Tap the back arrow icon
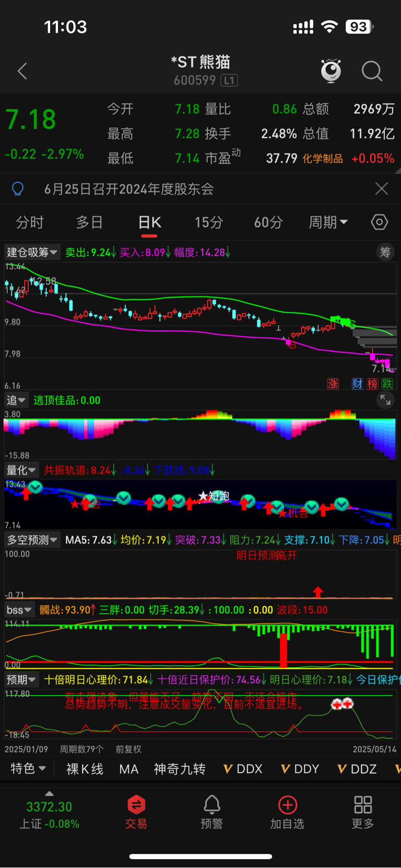The width and height of the screenshot is (401, 868). coord(22,71)
